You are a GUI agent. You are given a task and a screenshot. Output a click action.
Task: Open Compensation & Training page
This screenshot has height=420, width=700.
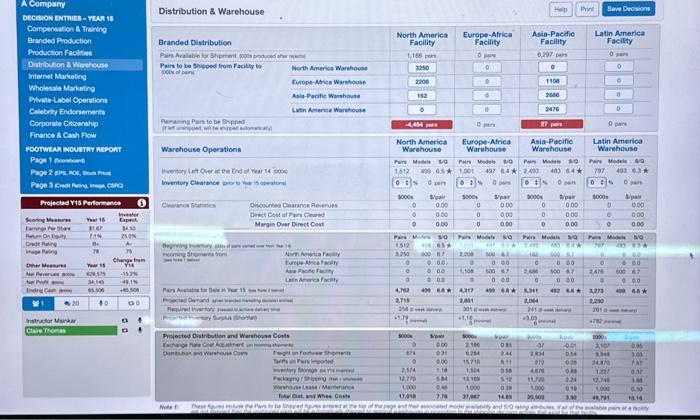(67, 29)
